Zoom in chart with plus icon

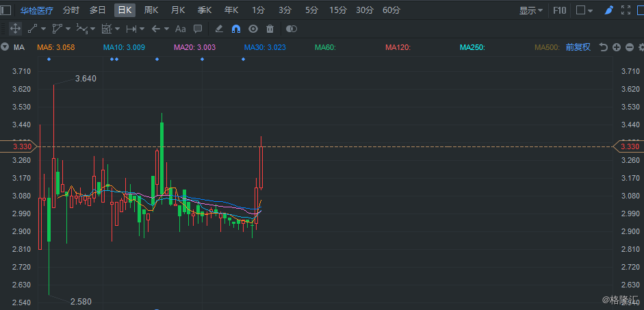[617, 47]
